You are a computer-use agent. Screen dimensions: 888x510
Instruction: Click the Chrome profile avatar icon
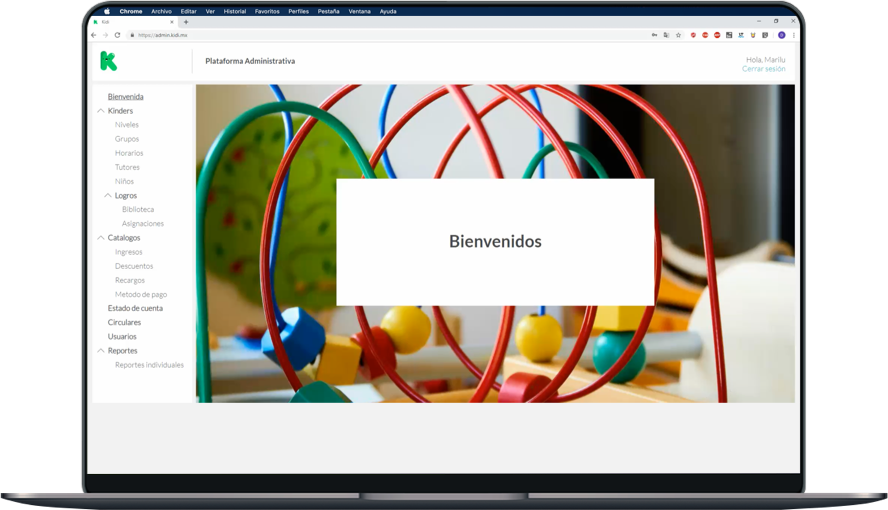(782, 35)
